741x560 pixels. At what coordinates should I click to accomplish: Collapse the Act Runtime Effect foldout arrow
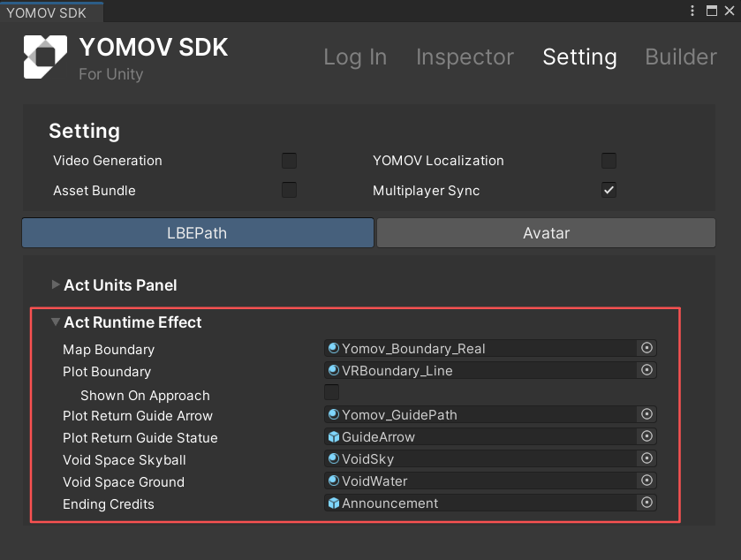click(x=56, y=322)
